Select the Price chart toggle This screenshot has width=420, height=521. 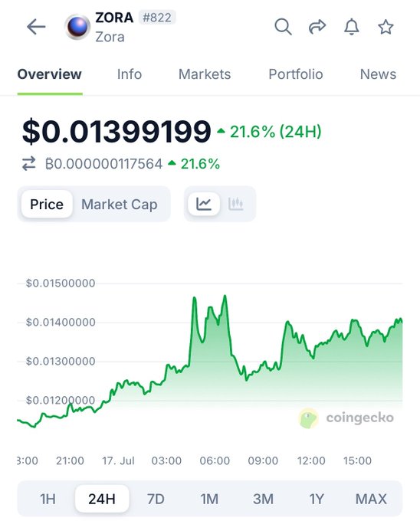(47, 204)
